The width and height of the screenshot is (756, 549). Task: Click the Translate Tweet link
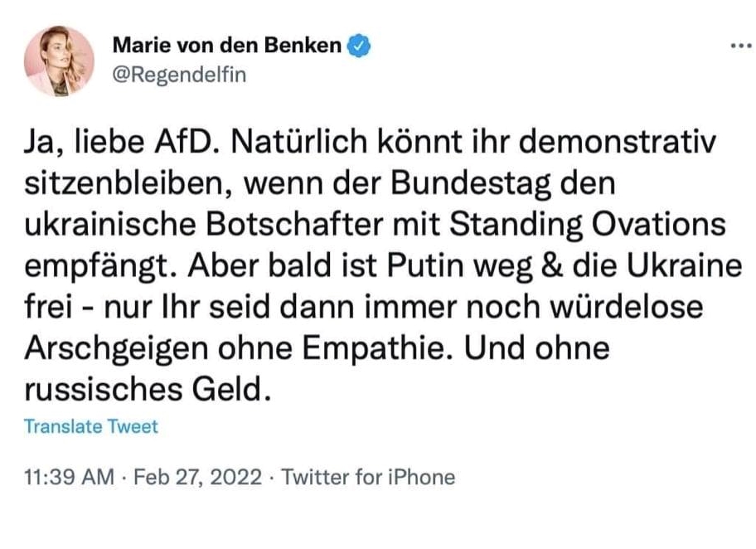[90, 427]
